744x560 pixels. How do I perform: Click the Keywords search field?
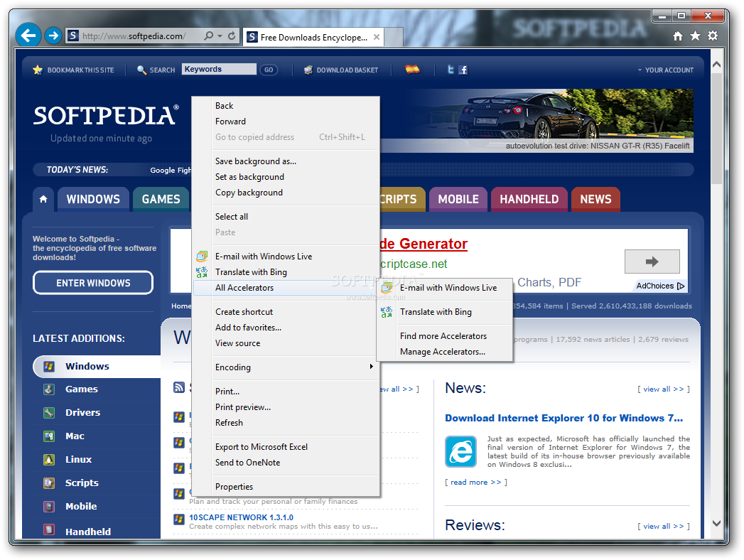click(x=219, y=69)
